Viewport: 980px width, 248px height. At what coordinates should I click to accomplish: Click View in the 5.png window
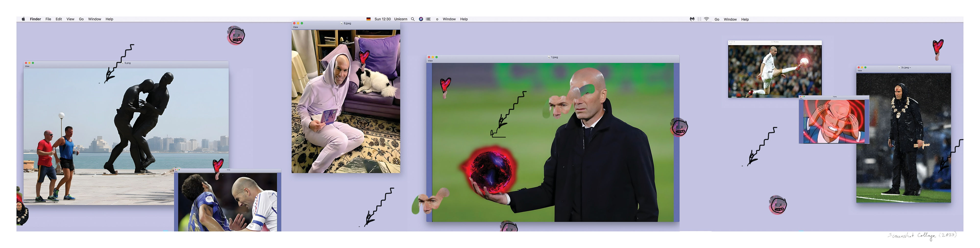27,66
